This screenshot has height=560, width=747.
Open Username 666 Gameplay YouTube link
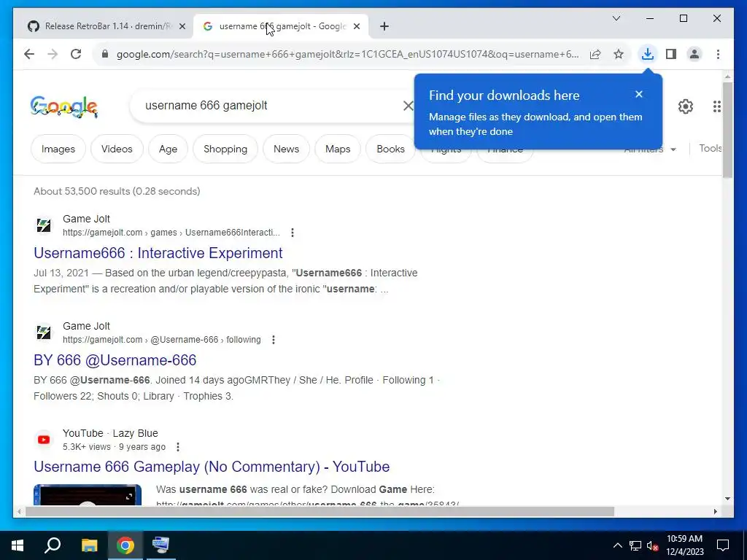click(212, 467)
